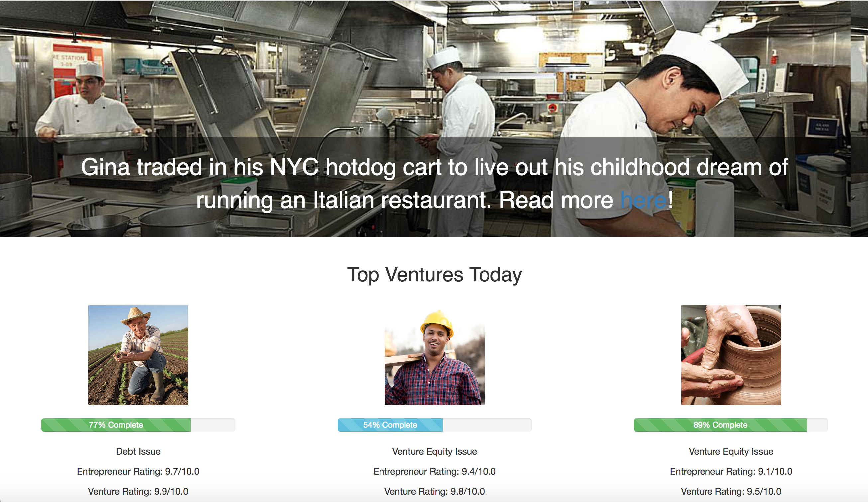Image resolution: width=868 pixels, height=502 pixels.
Task: Click the 89% Complete progress bar
Action: tap(731, 425)
